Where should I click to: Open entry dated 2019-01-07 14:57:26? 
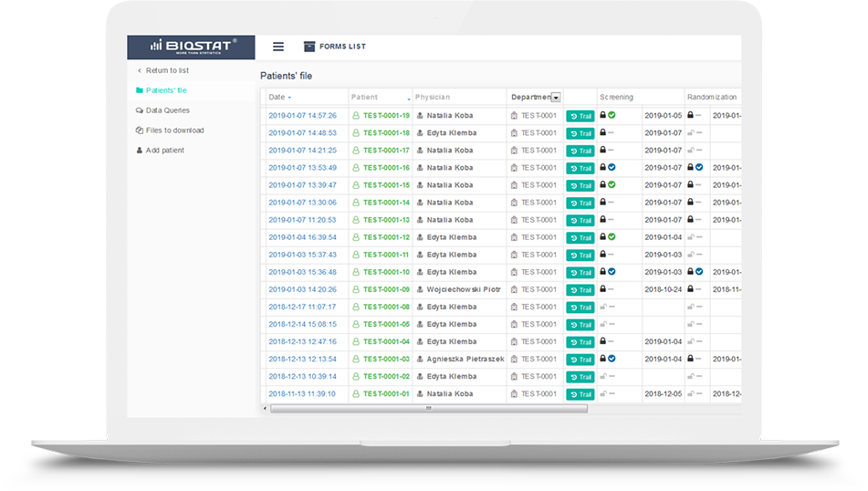click(302, 116)
